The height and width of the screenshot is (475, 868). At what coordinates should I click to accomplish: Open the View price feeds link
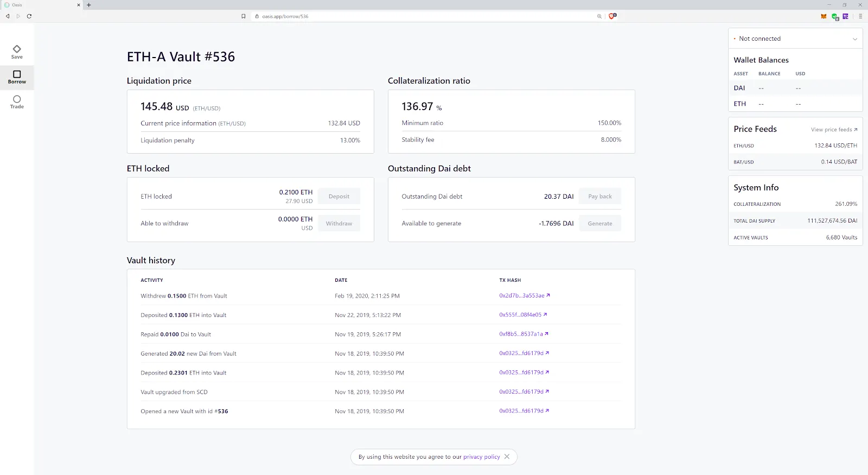pos(834,130)
